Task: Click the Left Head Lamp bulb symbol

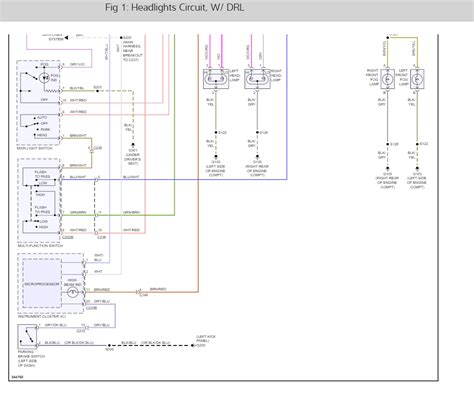Action: pyautogui.click(x=216, y=79)
